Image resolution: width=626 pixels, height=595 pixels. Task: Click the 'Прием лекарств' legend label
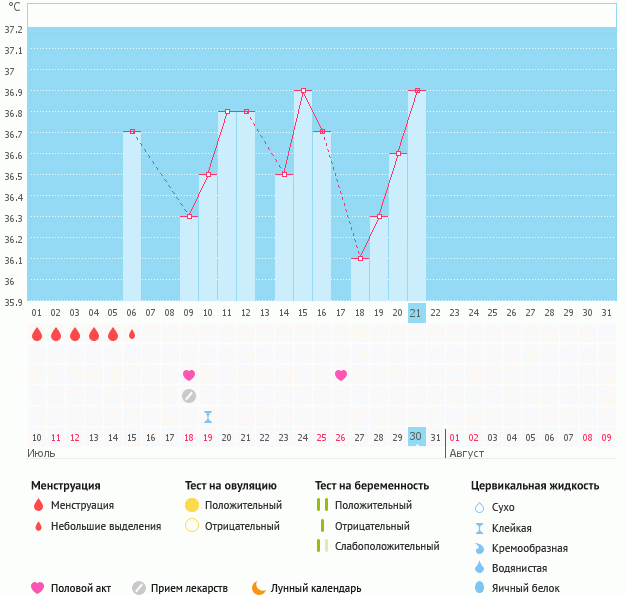189,588
